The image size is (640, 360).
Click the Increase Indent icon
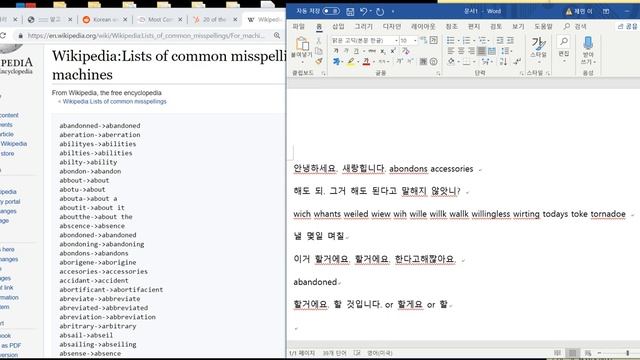pos(511,40)
